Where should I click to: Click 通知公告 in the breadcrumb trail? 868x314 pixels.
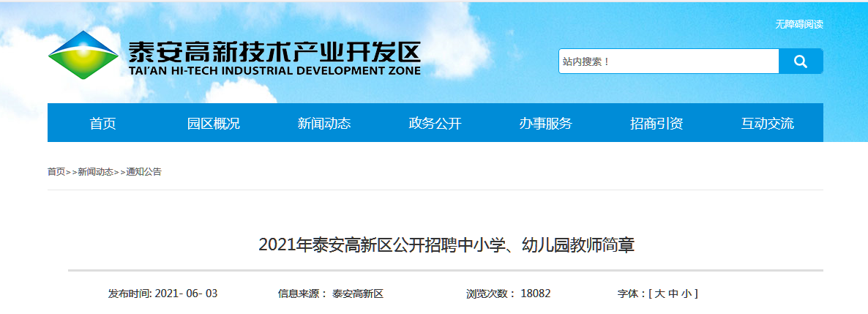tap(144, 172)
